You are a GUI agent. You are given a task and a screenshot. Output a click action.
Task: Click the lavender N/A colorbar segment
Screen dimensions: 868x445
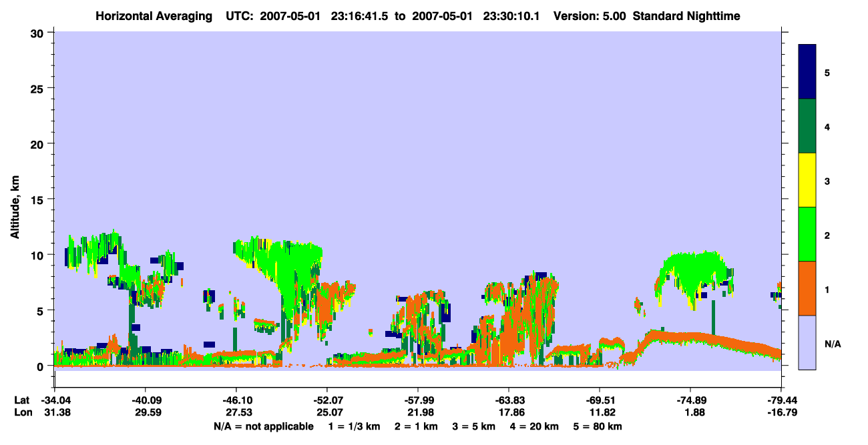pos(807,342)
